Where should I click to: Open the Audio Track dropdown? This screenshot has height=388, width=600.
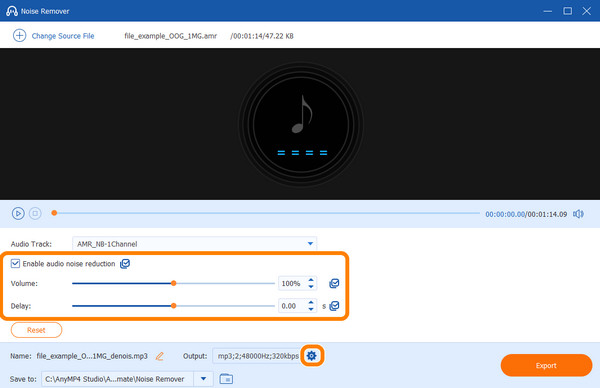194,244
